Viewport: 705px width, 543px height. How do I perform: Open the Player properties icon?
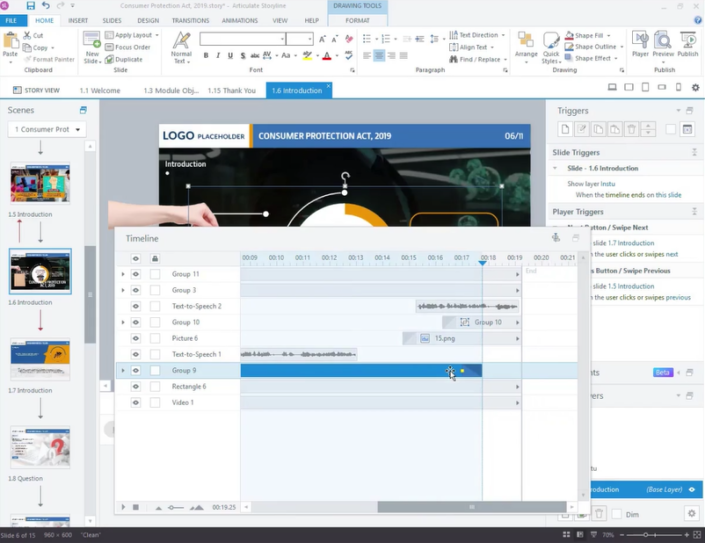[x=640, y=43]
